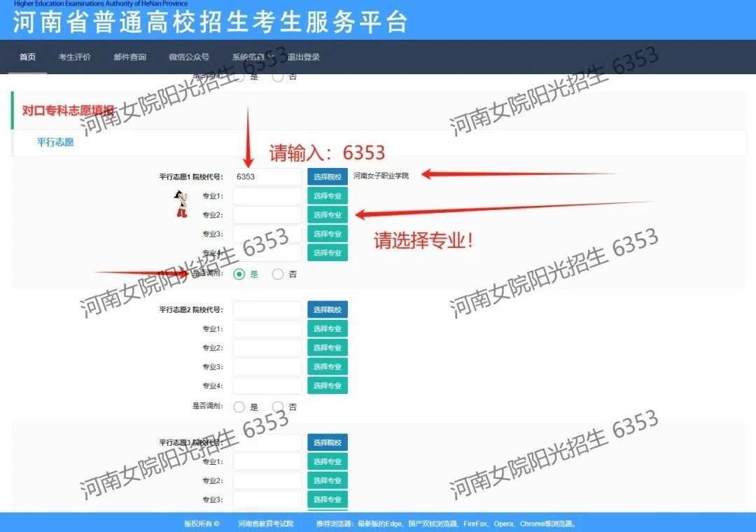The width and height of the screenshot is (756, 532).
Task: Click 选择院校 button for 平行志愿2
Action: (x=327, y=309)
